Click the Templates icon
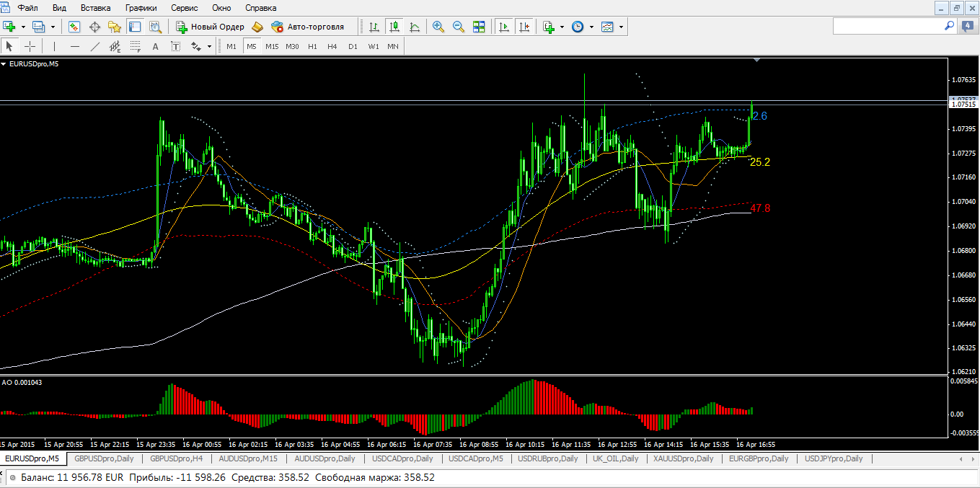The image size is (980, 488). point(607,27)
